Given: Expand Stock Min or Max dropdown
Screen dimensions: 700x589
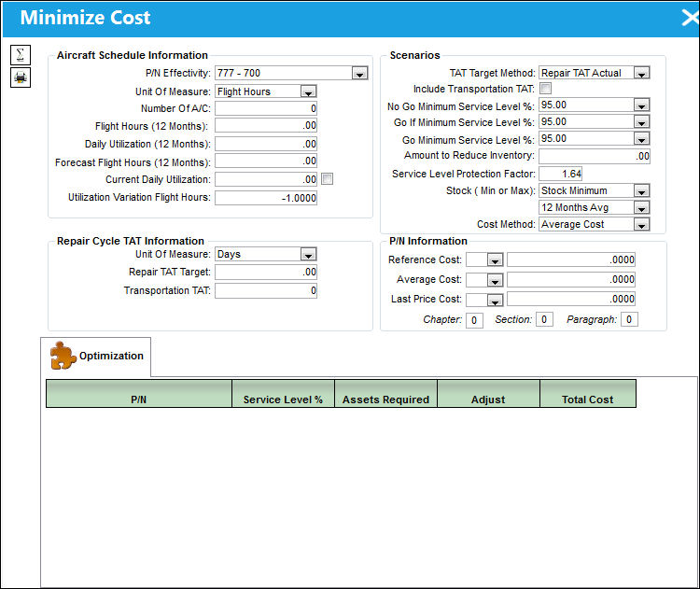Looking at the screenshot, I should (x=641, y=191).
